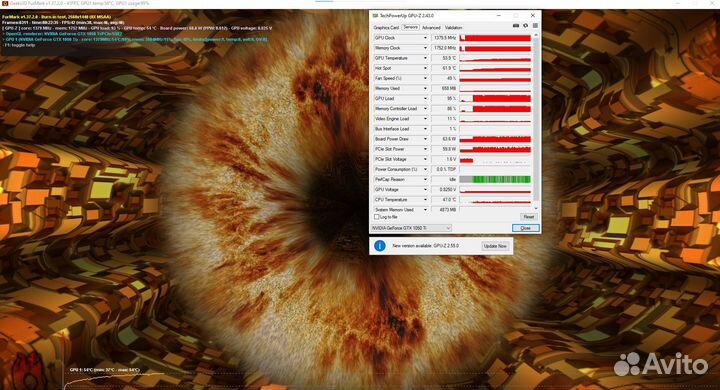Image resolution: width=720 pixels, height=390 pixels.
Task: Open the GPU Voltage sensor dropdown
Action: click(425, 189)
